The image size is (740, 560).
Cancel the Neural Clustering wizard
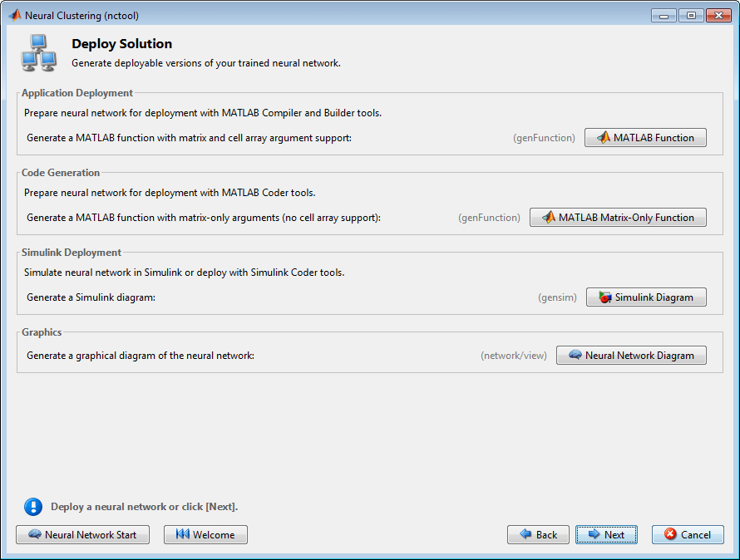click(x=688, y=535)
